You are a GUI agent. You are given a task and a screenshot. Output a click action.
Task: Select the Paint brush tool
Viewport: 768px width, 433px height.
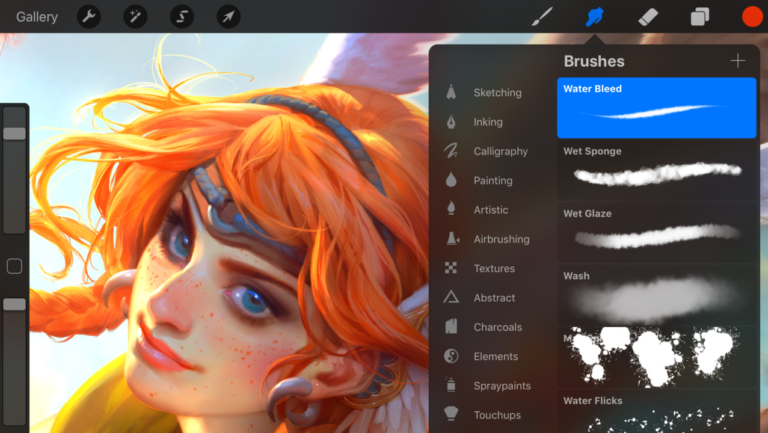point(541,16)
